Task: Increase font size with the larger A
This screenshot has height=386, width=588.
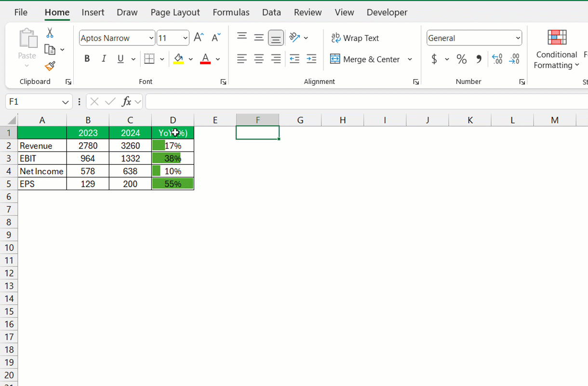Action: (198, 38)
